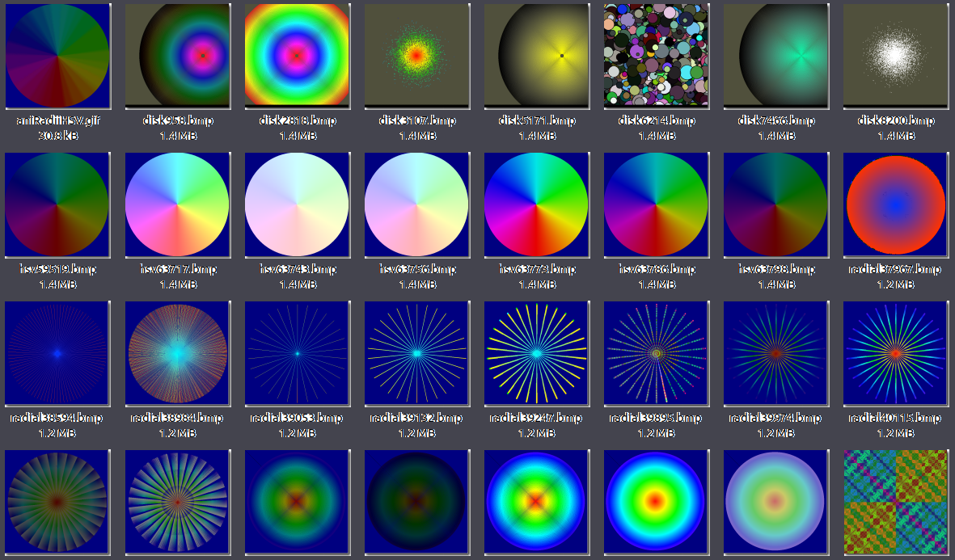Pick the hsv63717.bmp pastel color wheel
Screen dimensions: 955x560
(176, 204)
